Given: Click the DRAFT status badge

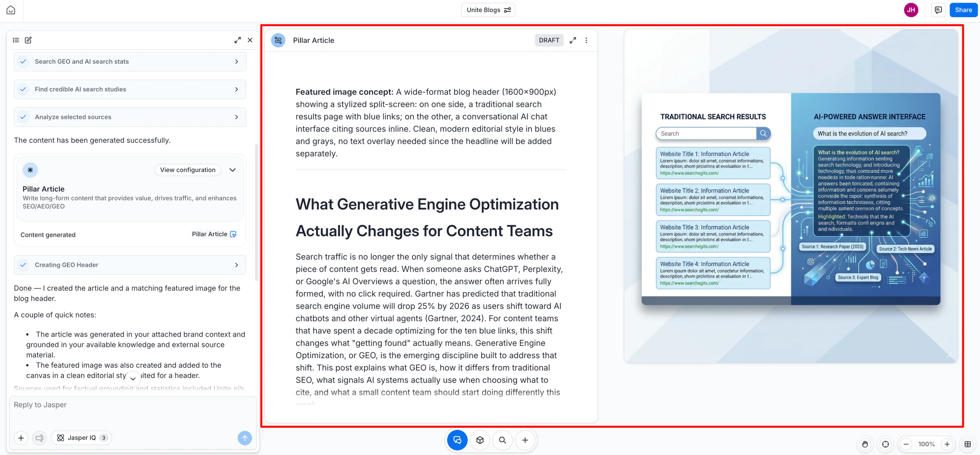Looking at the screenshot, I should pos(549,40).
